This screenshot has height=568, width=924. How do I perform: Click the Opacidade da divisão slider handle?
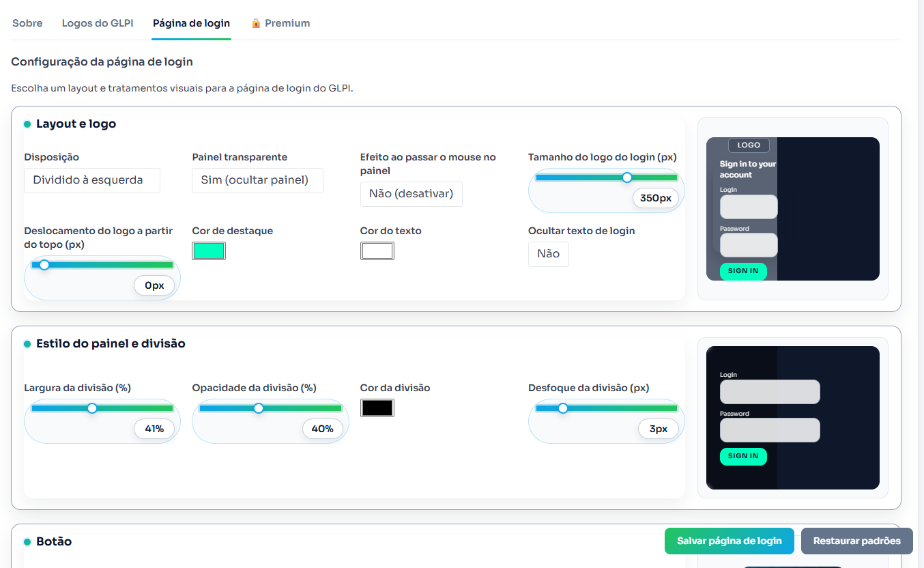pyautogui.click(x=259, y=408)
